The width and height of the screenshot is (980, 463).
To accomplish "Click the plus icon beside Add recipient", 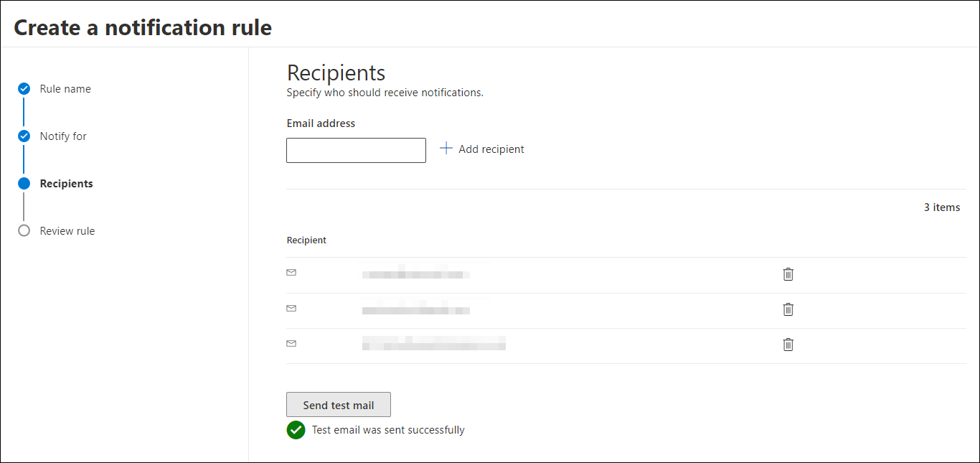I will 446,149.
